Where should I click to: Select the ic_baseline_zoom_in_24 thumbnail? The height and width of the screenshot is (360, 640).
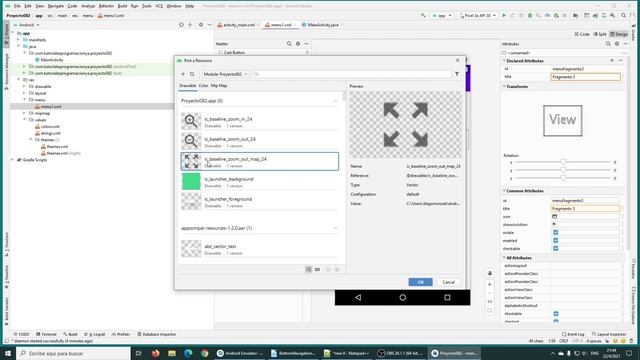tap(191, 121)
